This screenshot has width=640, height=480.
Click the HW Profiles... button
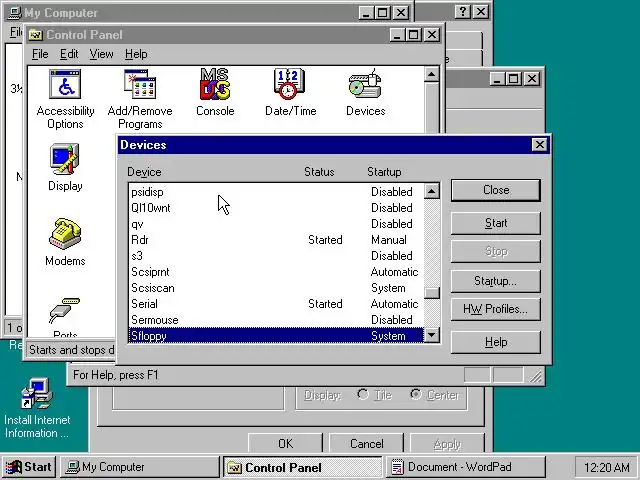point(496,309)
